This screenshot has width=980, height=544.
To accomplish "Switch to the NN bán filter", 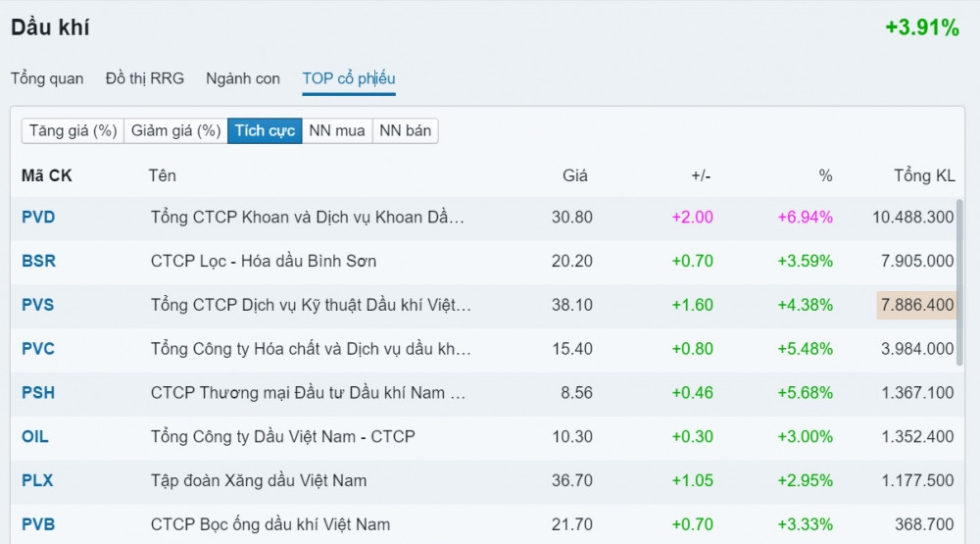I will [405, 130].
